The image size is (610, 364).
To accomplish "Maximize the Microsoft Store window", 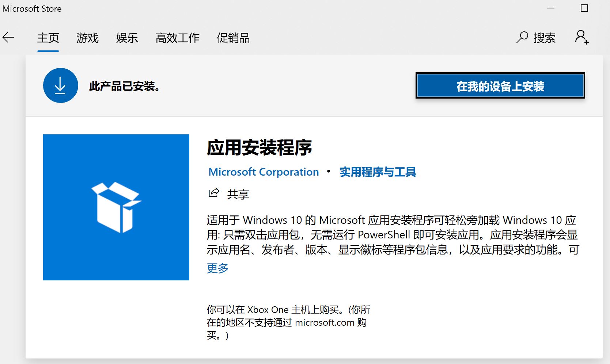I will [x=584, y=8].
